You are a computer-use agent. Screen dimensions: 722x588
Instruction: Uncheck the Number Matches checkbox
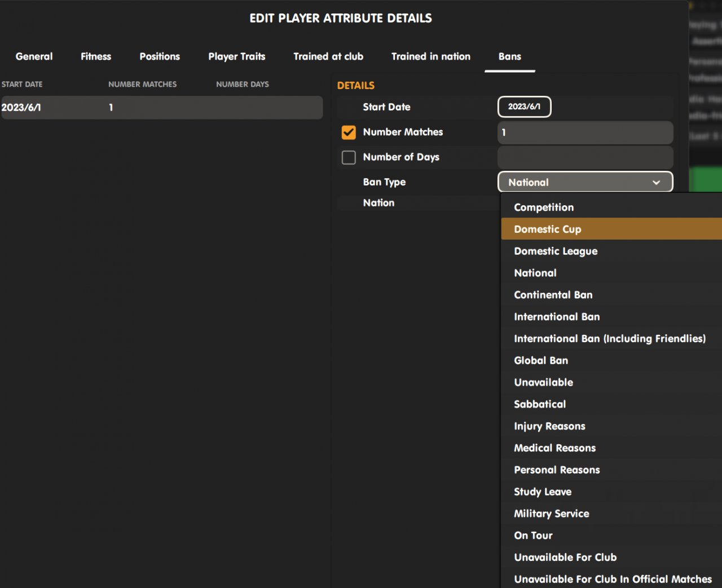coord(349,132)
